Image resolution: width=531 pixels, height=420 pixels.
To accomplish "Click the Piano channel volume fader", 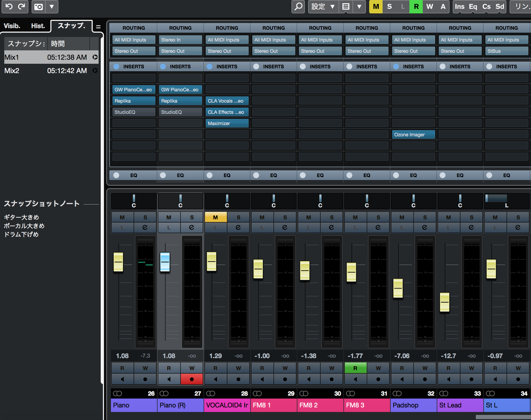I will point(118,262).
